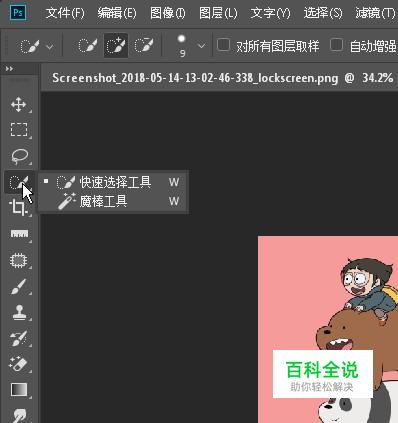398x423 pixels.
Task: Choose New selection mode in the options bar
Action: (88, 46)
